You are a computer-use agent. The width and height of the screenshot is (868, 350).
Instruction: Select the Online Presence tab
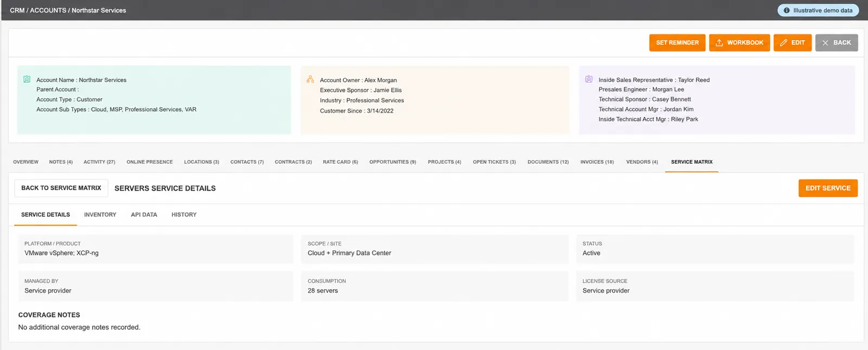coord(150,162)
